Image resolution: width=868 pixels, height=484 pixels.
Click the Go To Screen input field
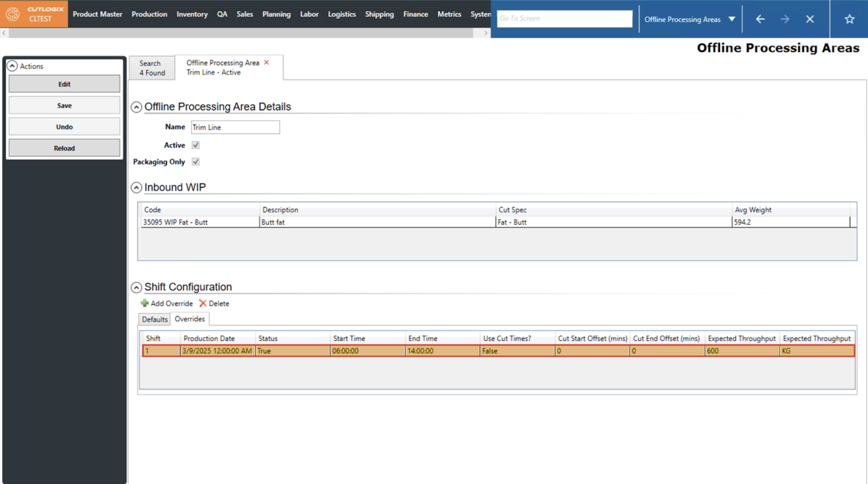(x=564, y=18)
